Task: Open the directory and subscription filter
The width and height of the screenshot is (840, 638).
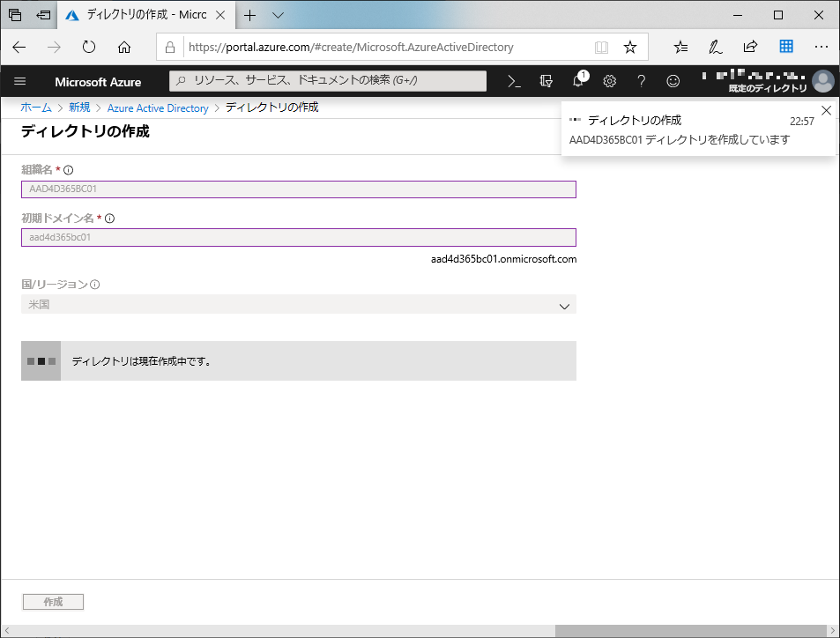Action: [546, 81]
